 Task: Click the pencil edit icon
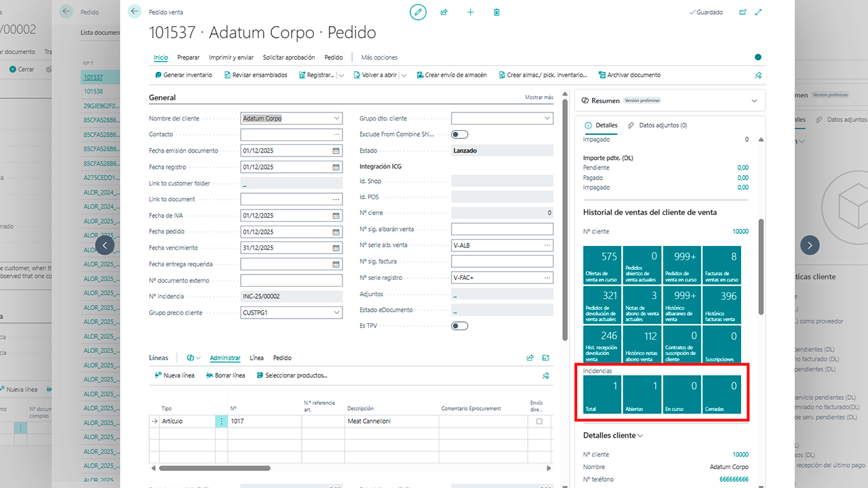[x=418, y=12]
